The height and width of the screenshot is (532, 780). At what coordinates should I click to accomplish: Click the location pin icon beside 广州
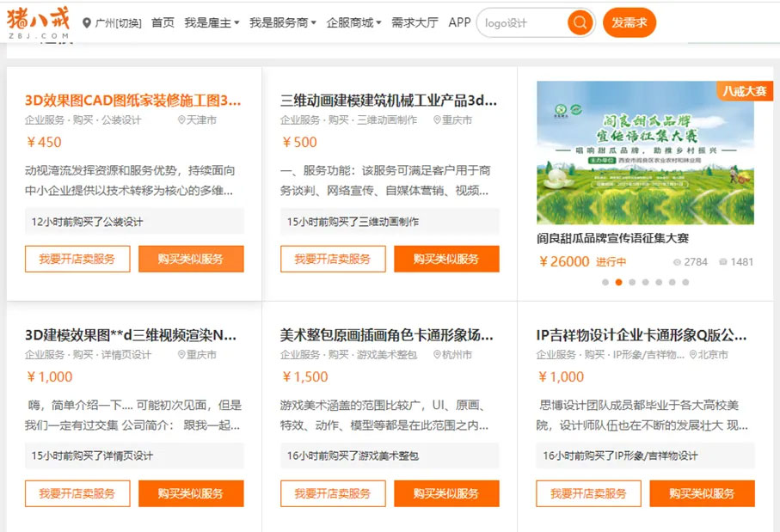click(87, 23)
